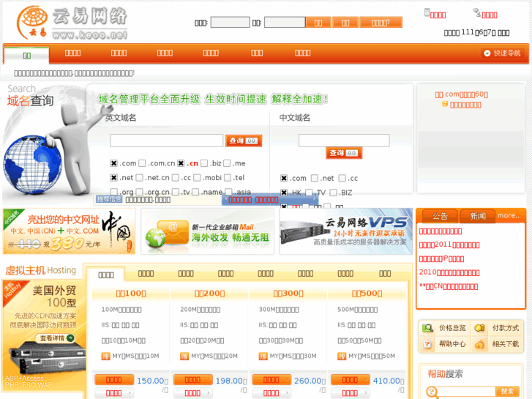
Task: Focus the second login input field in header
Action: [285, 23]
